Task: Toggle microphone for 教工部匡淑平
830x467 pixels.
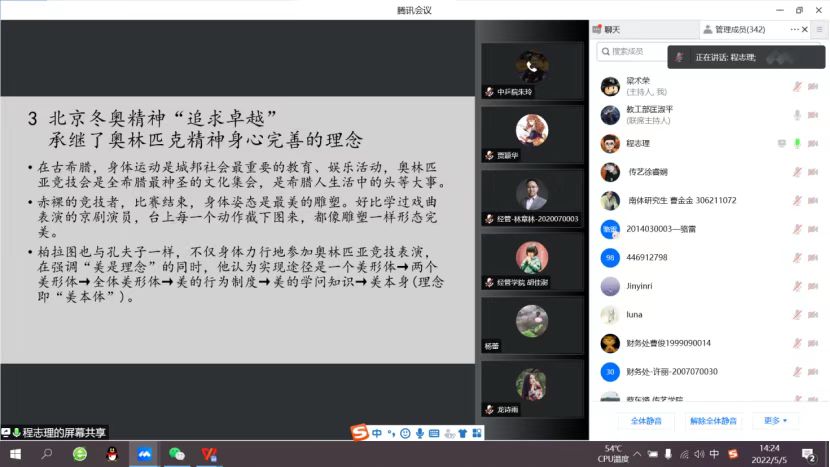Action: click(x=798, y=114)
